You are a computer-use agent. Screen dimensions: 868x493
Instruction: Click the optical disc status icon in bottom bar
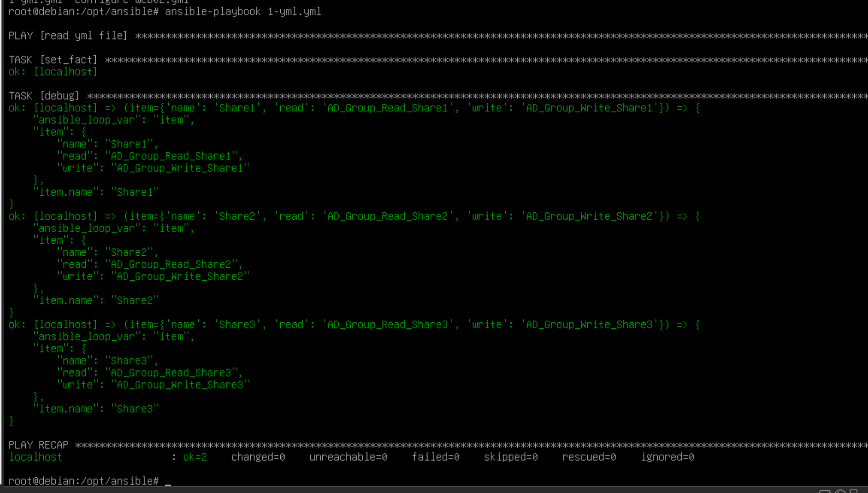click(840, 491)
